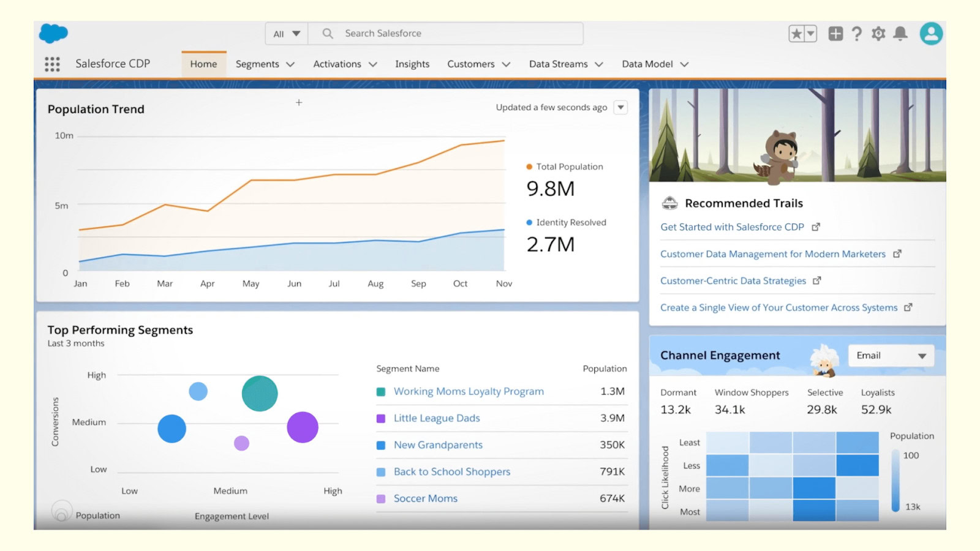Open the Data Streams tab
This screenshot has height=551, width=980.
pos(558,64)
